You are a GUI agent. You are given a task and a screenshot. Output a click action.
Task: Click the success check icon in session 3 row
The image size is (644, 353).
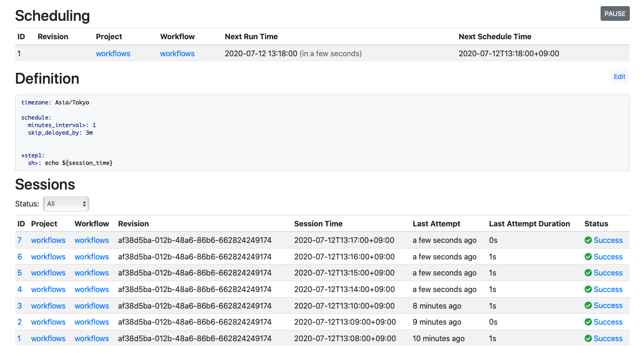point(588,306)
